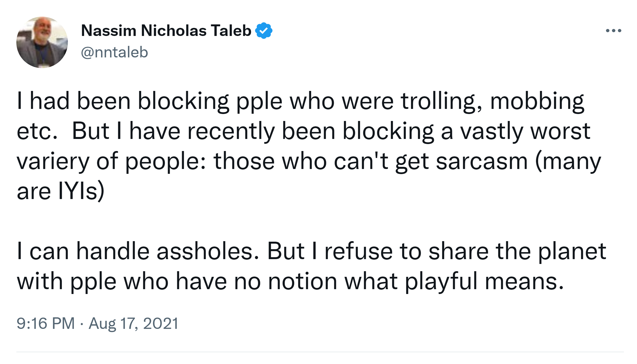Click the word 'planet' in the tweet

[572, 251]
